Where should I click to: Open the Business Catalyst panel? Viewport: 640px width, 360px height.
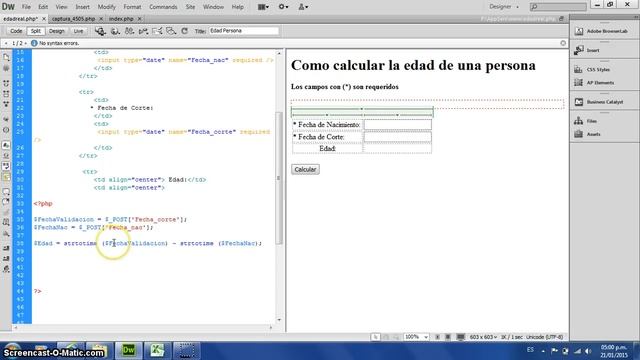[599, 102]
